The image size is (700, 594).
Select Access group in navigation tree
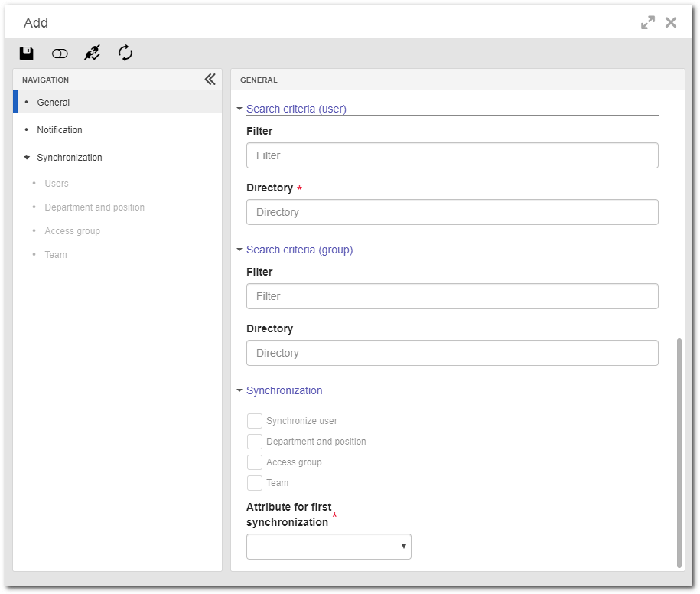73,231
